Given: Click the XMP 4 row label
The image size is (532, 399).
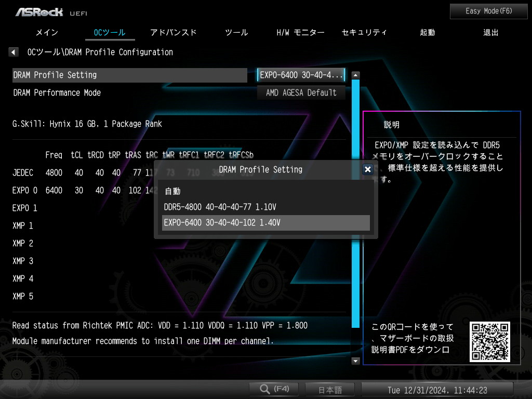Looking at the screenshot, I should (x=23, y=278).
